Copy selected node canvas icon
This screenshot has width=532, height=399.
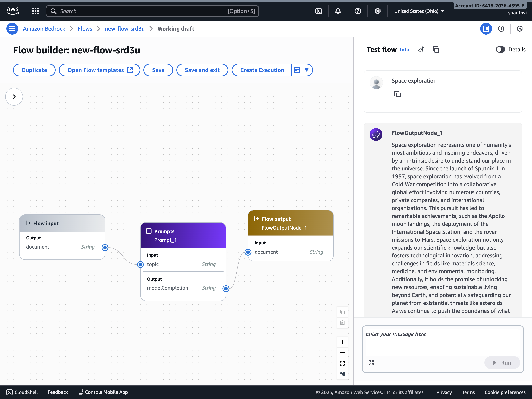pos(342,312)
